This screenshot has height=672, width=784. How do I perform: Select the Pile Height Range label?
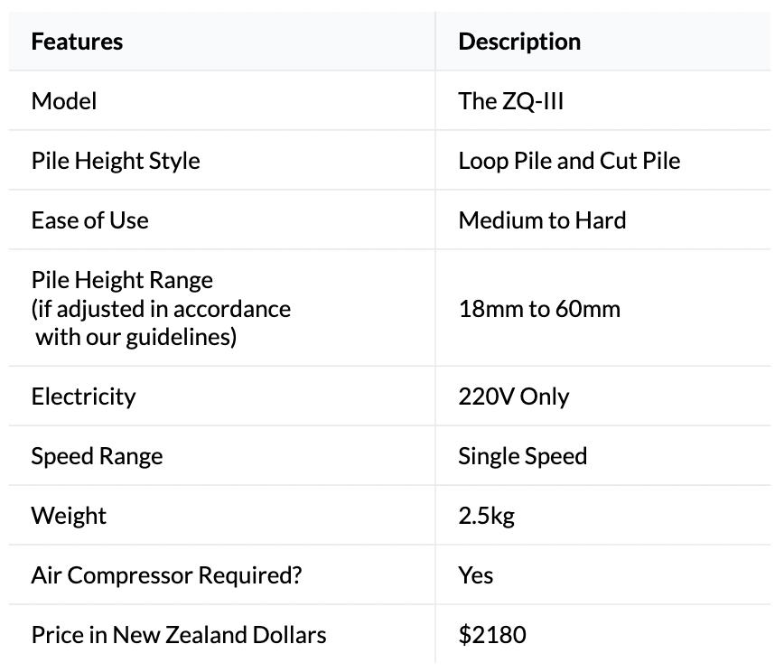pyautogui.click(x=122, y=280)
